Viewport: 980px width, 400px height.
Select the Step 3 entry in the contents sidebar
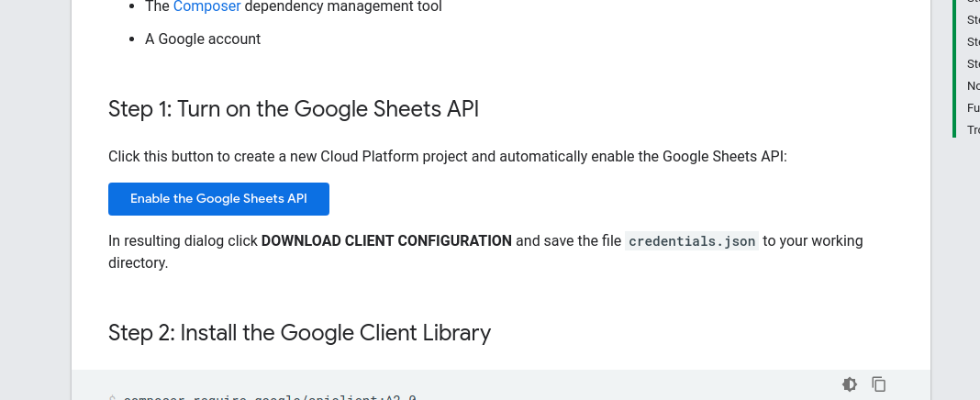[973, 42]
